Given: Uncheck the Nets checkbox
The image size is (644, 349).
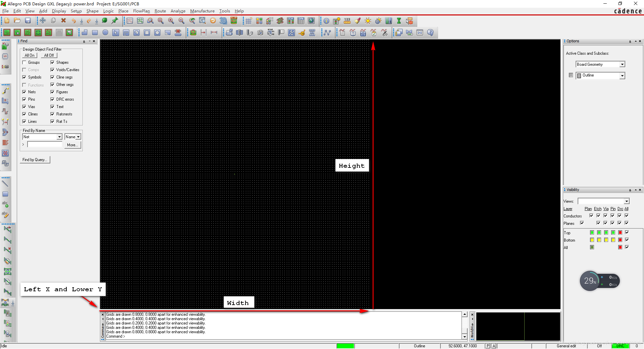Looking at the screenshot, I should click(x=24, y=92).
